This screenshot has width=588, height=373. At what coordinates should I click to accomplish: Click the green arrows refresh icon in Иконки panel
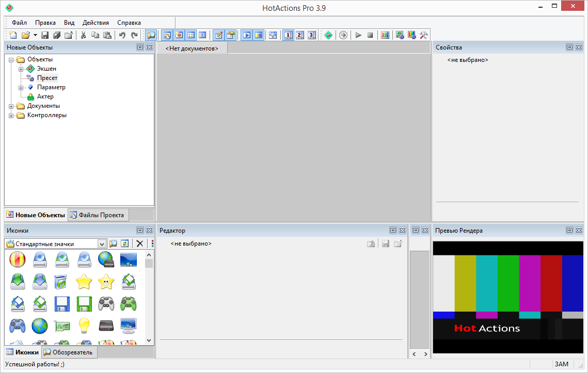click(x=125, y=244)
